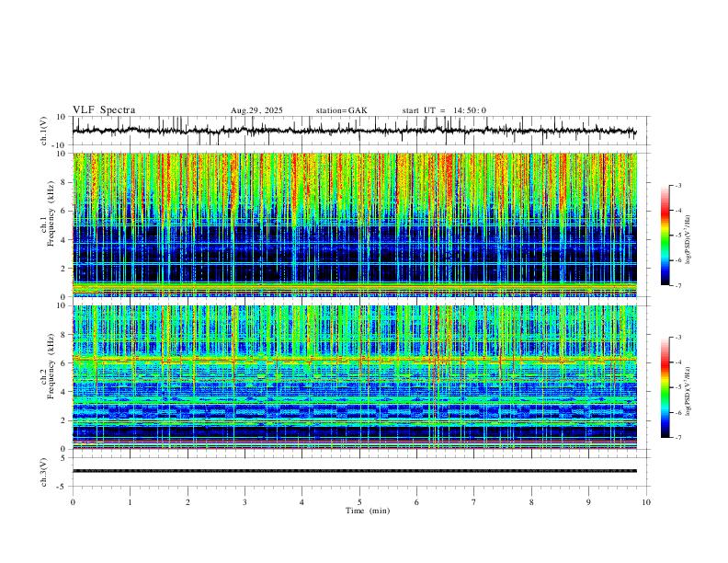This screenshot has width=728, height=563.
Task: Click the black ch.3 signal band
Action: click(355, 471)
